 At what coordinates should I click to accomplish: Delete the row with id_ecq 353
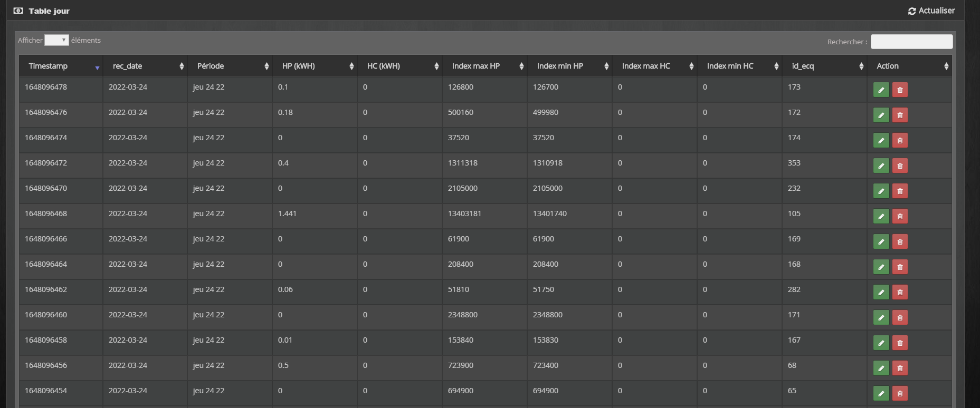pyautogui.click(x=900, y=166)
